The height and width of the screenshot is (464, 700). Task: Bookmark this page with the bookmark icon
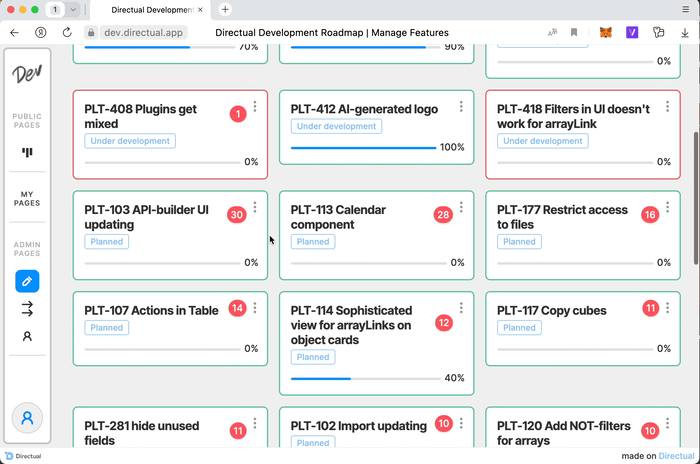click(x=575, y=32)
